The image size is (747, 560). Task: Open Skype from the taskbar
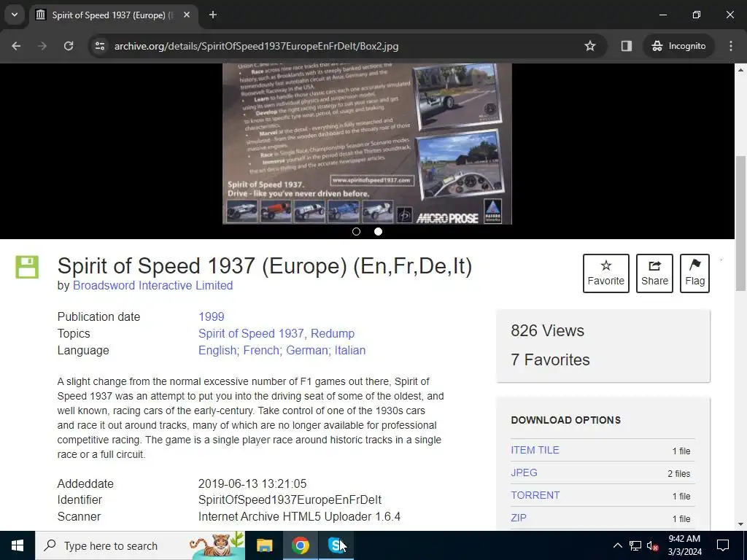tap(336, 545)
